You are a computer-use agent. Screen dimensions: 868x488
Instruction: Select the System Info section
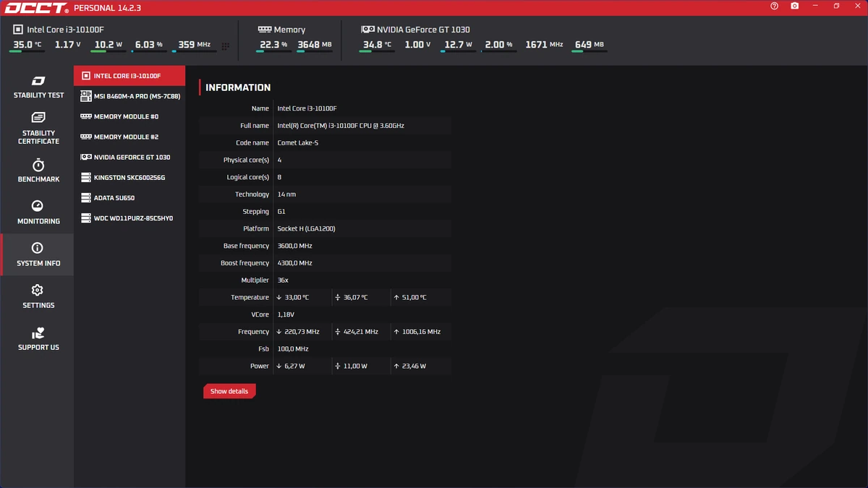[37, 254]
